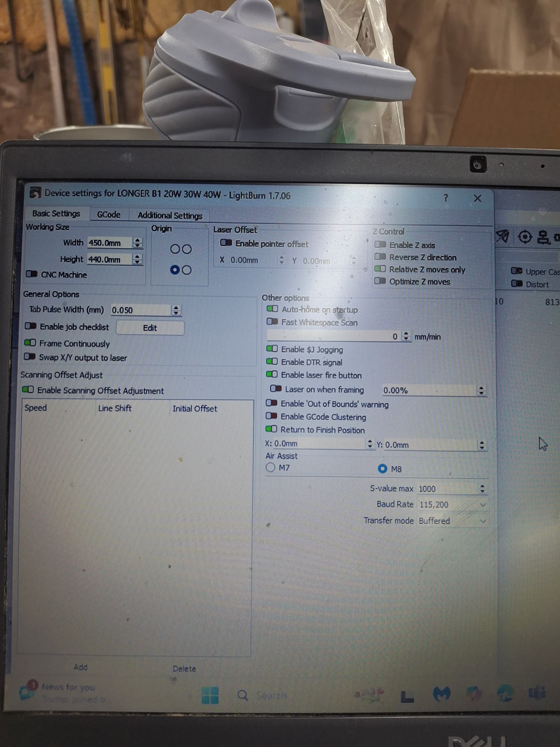The height and width of the screenshot is (747, 560).
Task: Toggle Swap X/Y output to laser
Action: 29,357
